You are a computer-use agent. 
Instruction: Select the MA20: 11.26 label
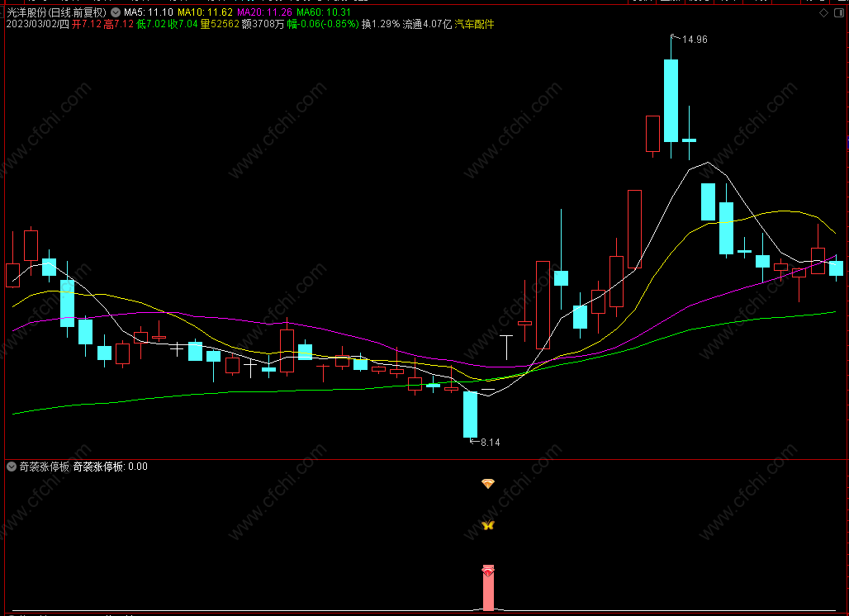265,12
